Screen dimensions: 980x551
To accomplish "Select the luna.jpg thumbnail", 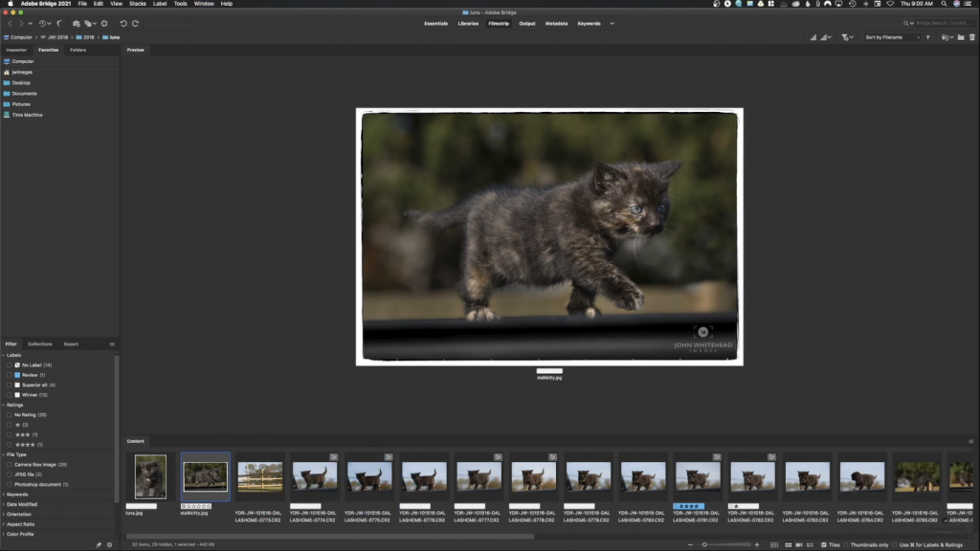I will coord(150,476).
